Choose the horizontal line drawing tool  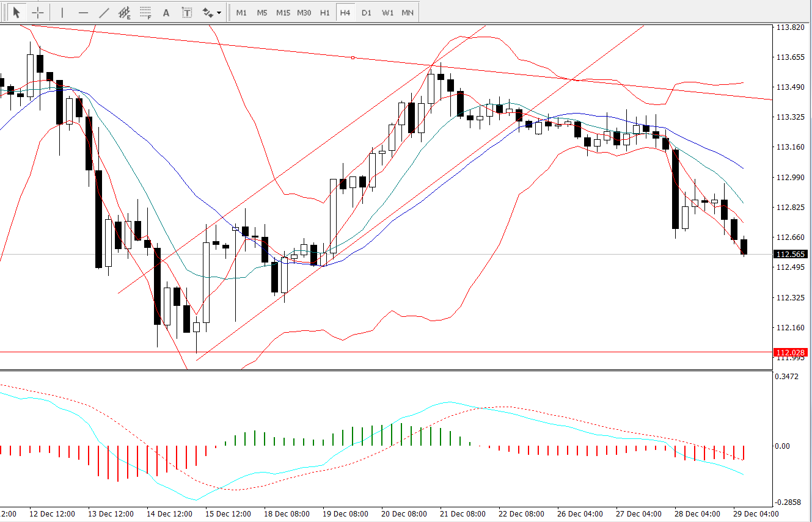(83, 12)
